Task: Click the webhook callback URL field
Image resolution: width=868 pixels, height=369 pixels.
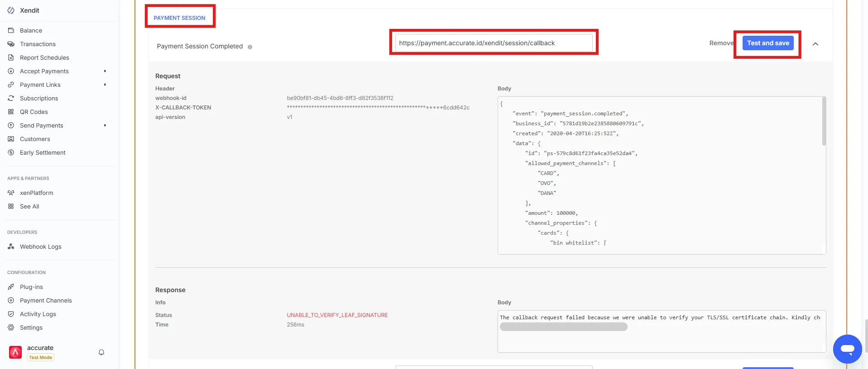Action: point(494,43)
